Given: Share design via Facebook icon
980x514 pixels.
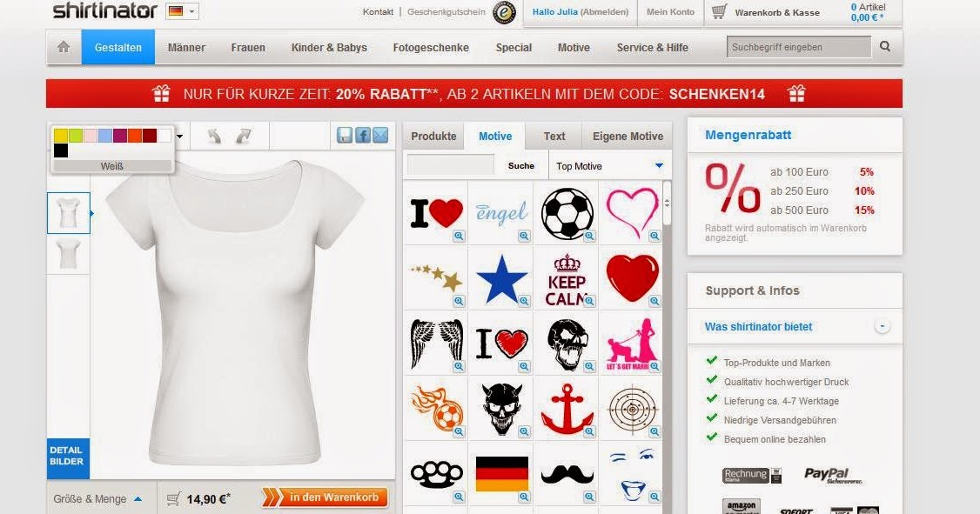Looking at the screenshot, I should tap(363, 135).
